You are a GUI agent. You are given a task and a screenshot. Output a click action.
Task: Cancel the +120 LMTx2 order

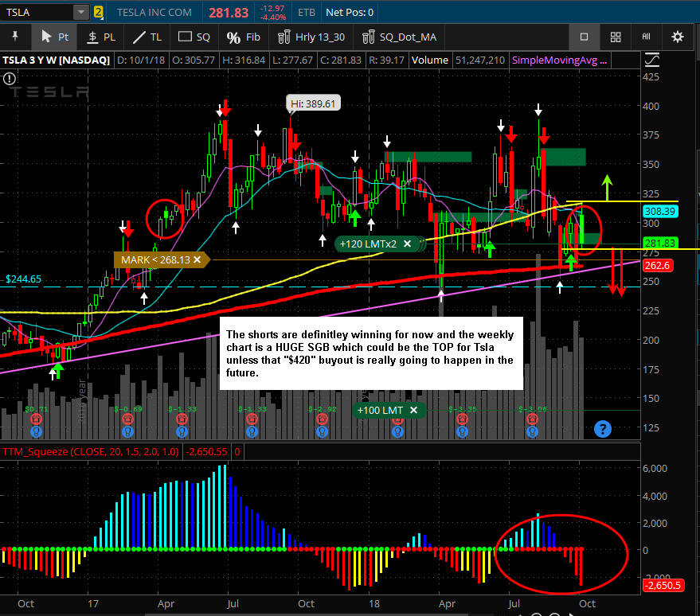[x=407, y=244]
